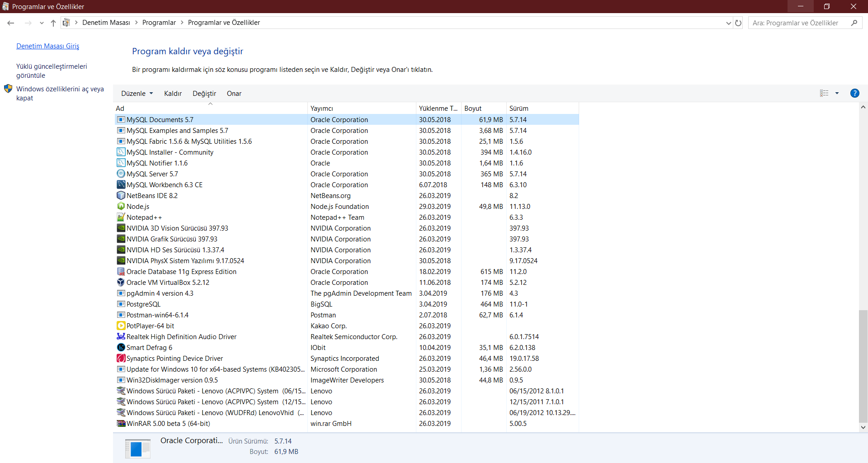Open the Düzenle dropdown menu
868x463 pixels.
(137, 94)
